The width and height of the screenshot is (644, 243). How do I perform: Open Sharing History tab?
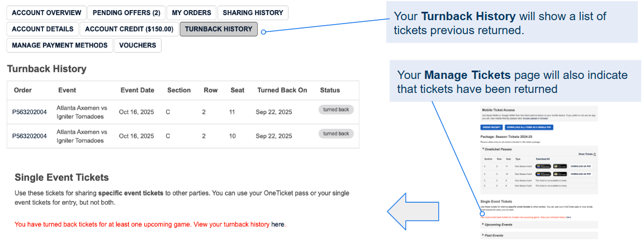point(253,13)
